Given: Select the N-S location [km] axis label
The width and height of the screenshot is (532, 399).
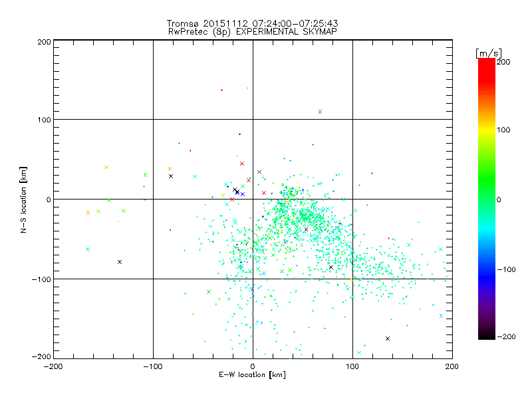Looking at the screenshot, I should click(x=23, y=200).
